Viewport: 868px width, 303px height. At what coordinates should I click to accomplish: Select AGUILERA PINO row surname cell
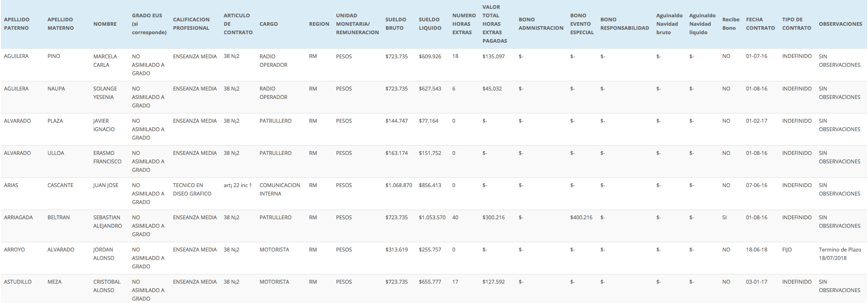pyautogui.click(x=16, y=56)
